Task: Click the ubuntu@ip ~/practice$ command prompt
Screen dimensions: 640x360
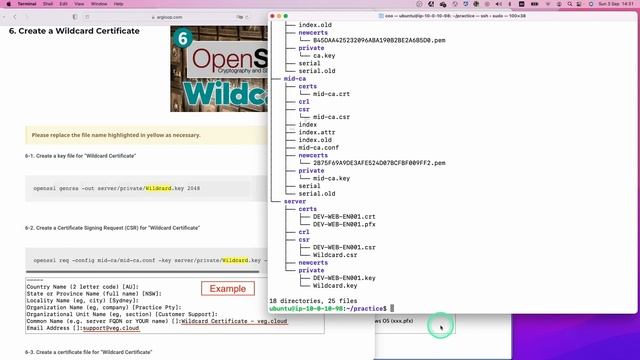Action: (328, 309)
